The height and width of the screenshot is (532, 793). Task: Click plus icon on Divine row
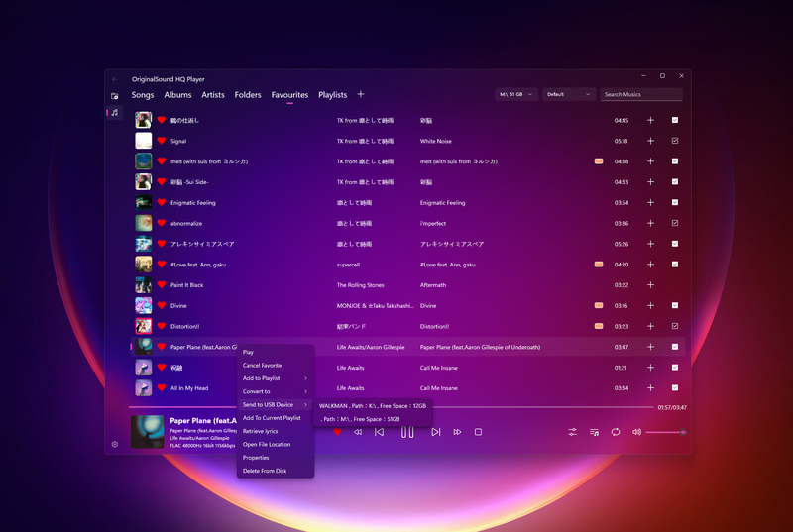(651, 306)
